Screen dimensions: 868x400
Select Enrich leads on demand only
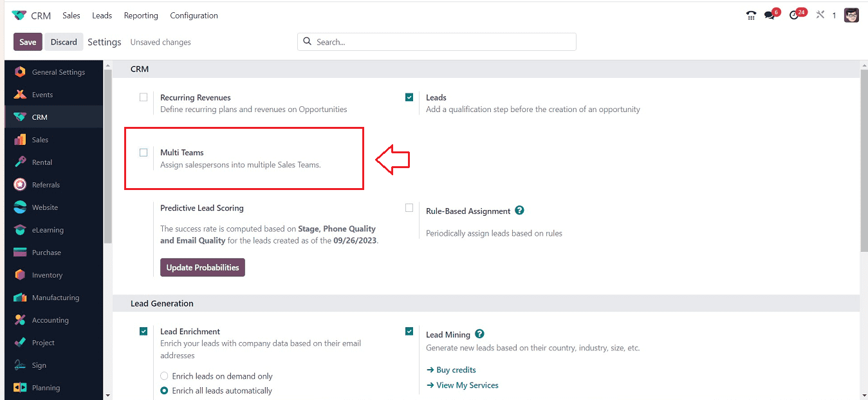(165, 376)
